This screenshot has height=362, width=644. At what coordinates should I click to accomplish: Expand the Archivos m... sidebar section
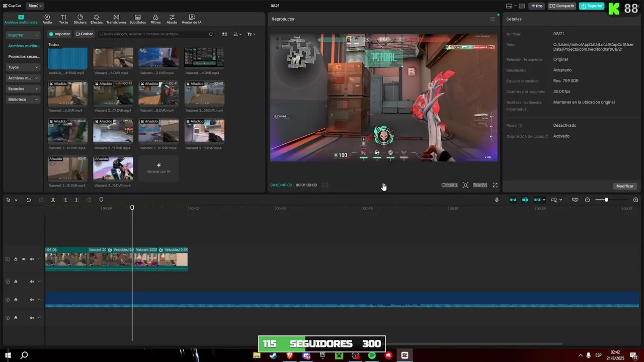click(23, 78)
